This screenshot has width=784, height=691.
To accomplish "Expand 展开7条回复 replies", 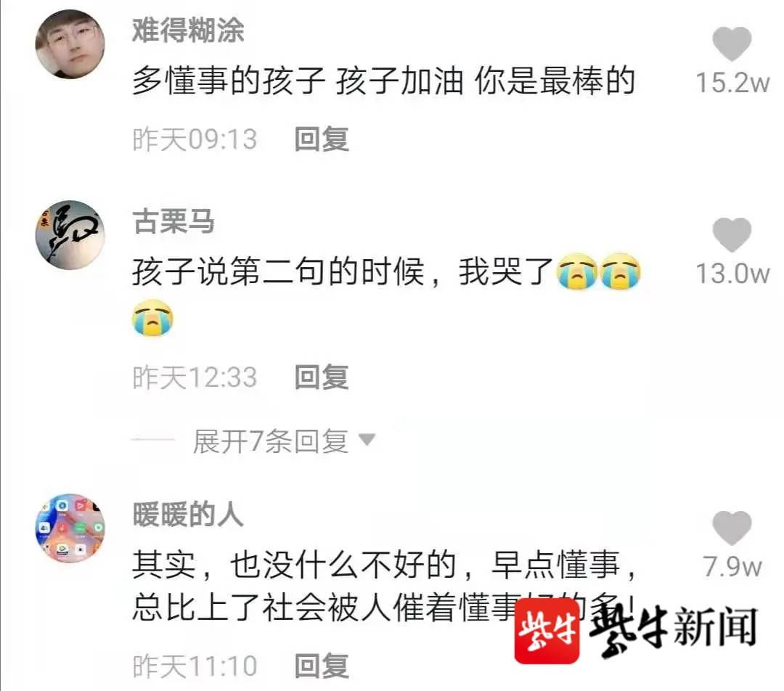I will (271, 441).
